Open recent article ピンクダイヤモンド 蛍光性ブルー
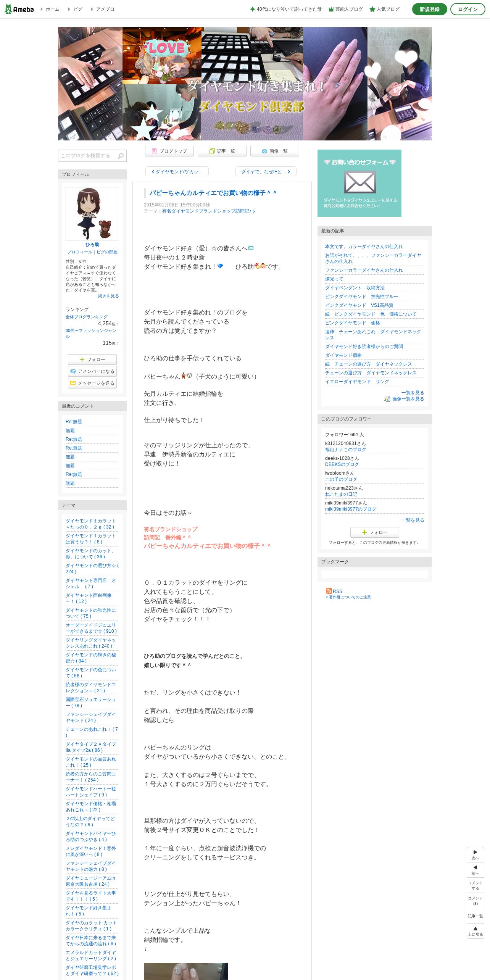Viewport: 490px width, 980px height. 362,297
